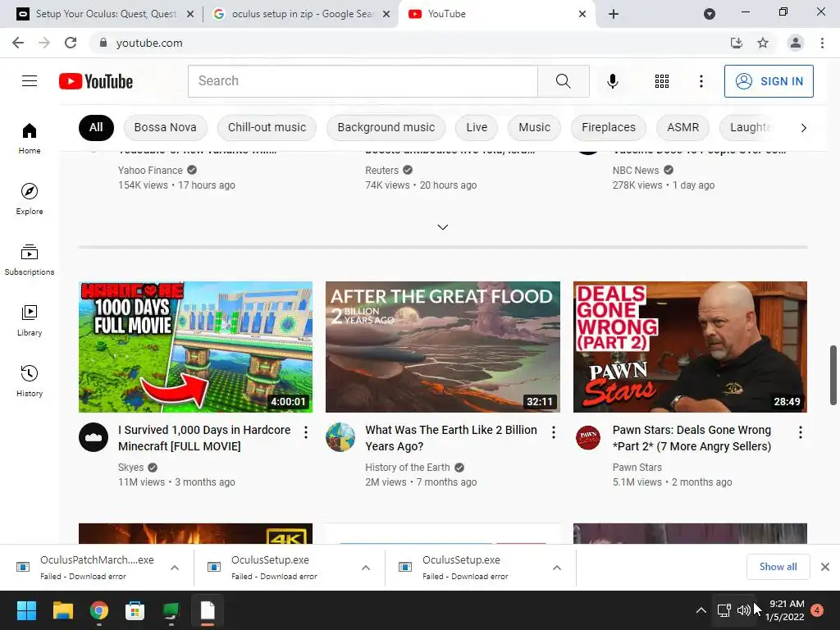Open the taskbar clock showing 9:21 AM
The height and width of the screenshot is (630, 840).
[x=787, y=610]
